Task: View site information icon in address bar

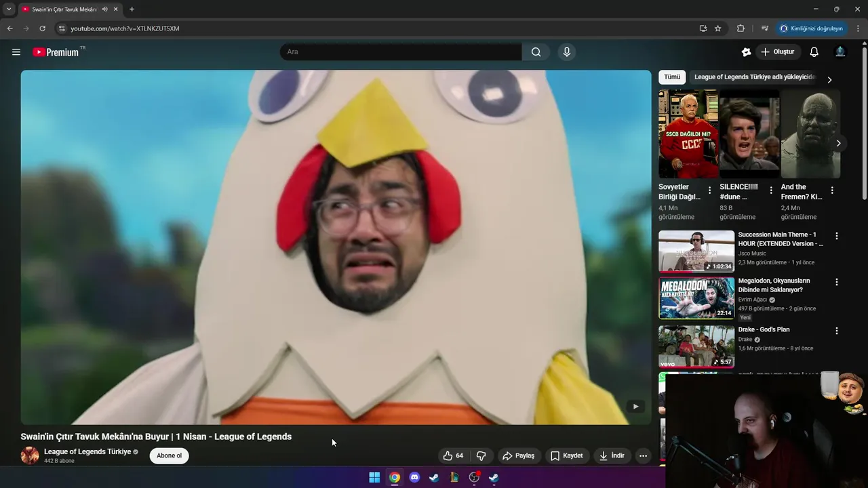Action: tap(62, 28)
